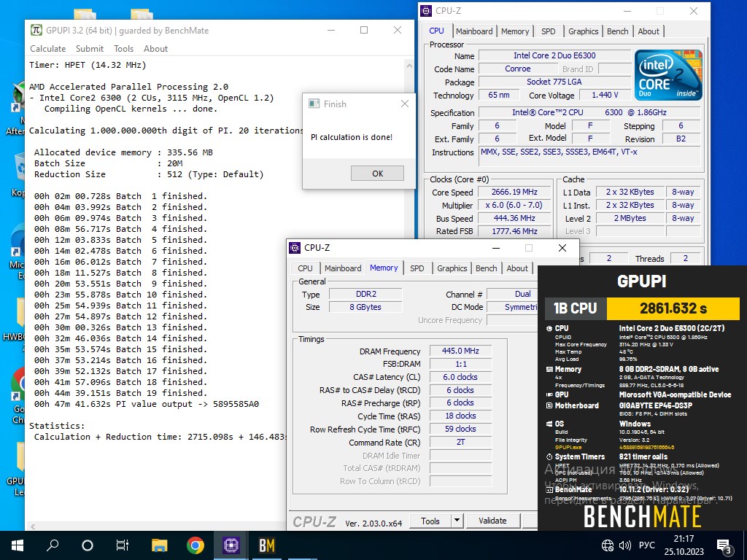The height and width of the screenshot is (560, 747).
Task: Close the front CPU-Z window
Action: [562, 248]
